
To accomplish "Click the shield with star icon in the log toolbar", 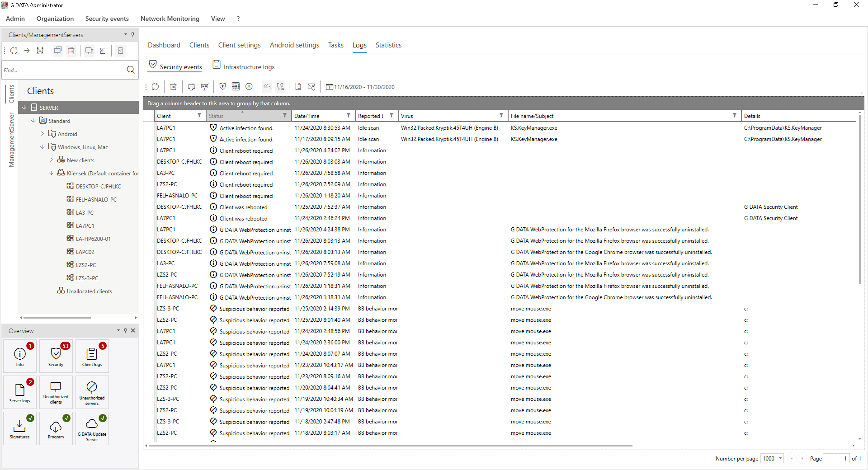I will coord(222,86).
